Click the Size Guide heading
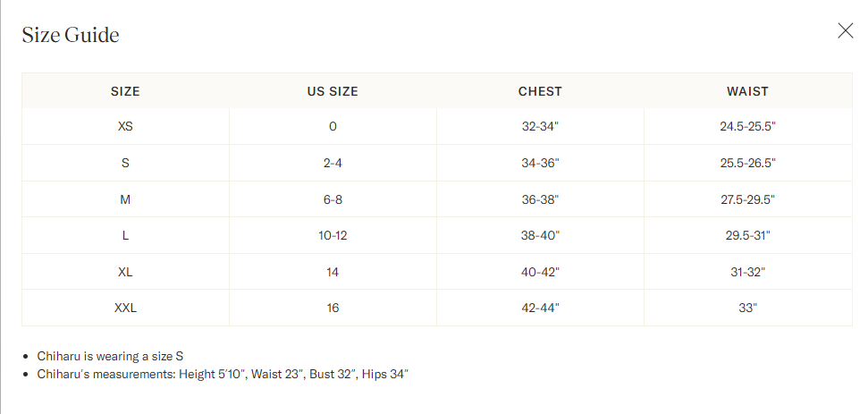This screenshot has height=414, width=868. coord(71,35)
